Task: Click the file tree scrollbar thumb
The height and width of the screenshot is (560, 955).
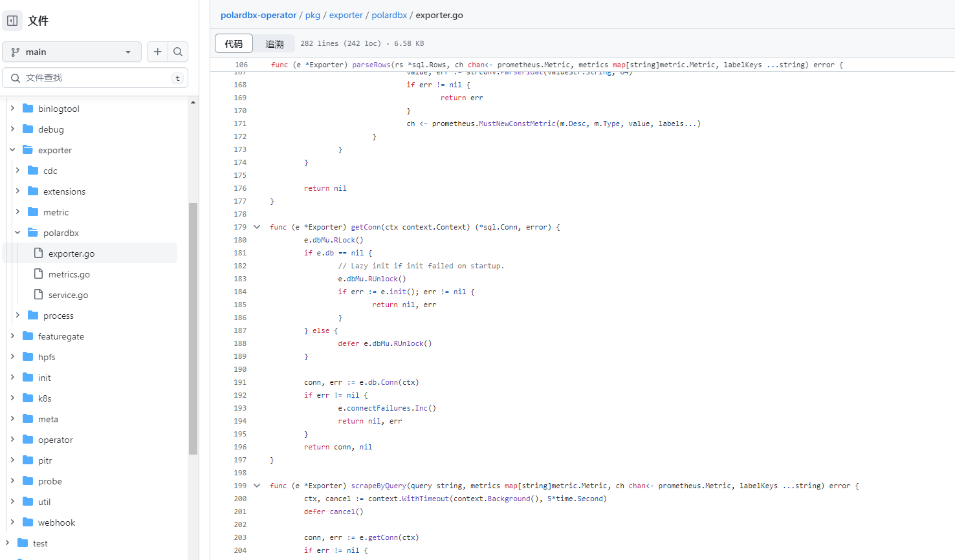Action: [x=193, y=328]
